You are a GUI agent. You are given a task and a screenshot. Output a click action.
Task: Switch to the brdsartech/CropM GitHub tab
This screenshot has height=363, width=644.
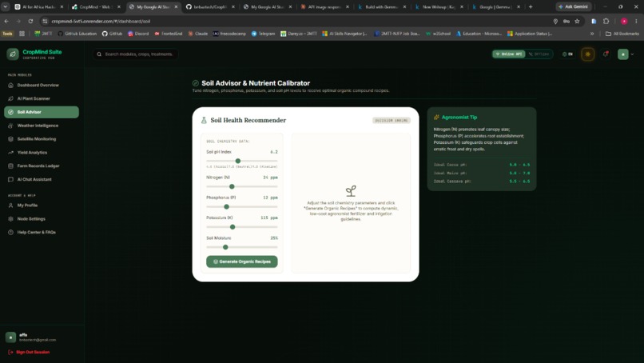click(x=210, y=6)
